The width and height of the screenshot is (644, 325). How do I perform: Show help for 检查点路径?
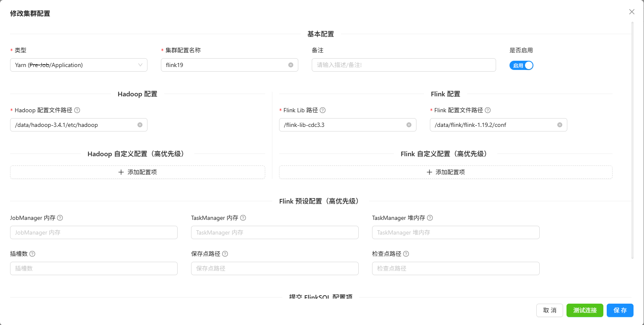(406, 254)
